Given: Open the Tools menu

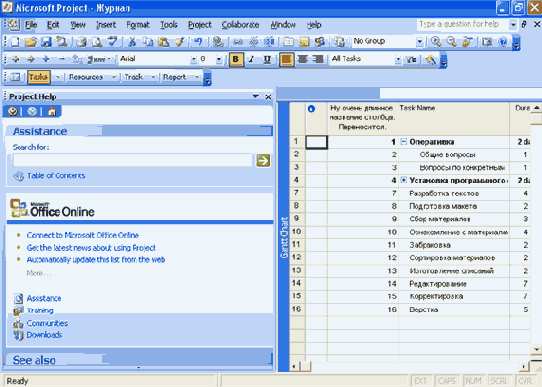Looking at the screenshot, I should tap(169, 25).
